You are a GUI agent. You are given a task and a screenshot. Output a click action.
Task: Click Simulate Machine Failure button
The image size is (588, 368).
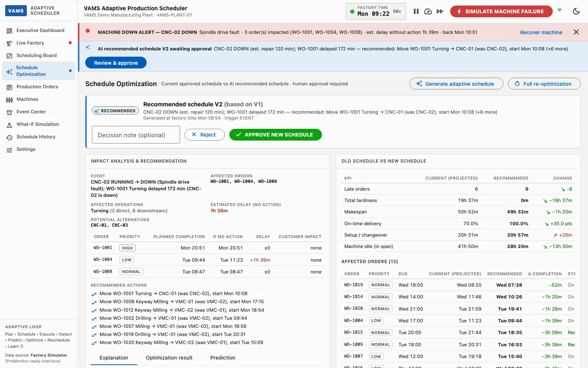coord(501,11)
